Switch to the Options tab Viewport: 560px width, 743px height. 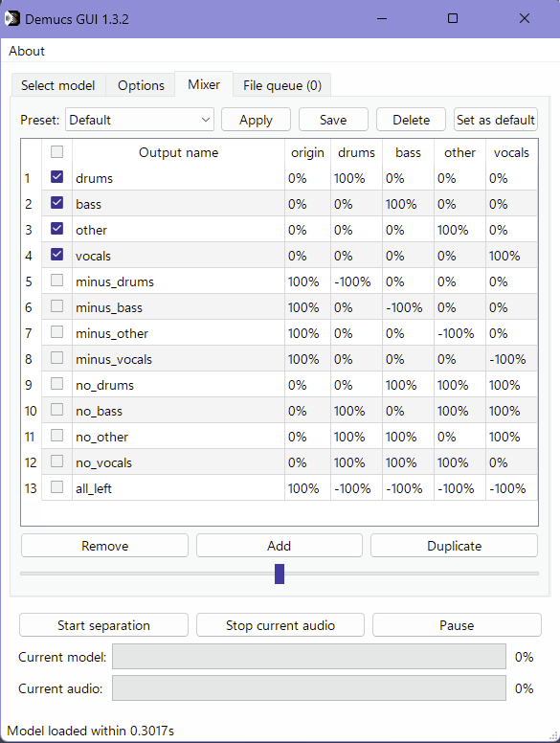(141, 85)
